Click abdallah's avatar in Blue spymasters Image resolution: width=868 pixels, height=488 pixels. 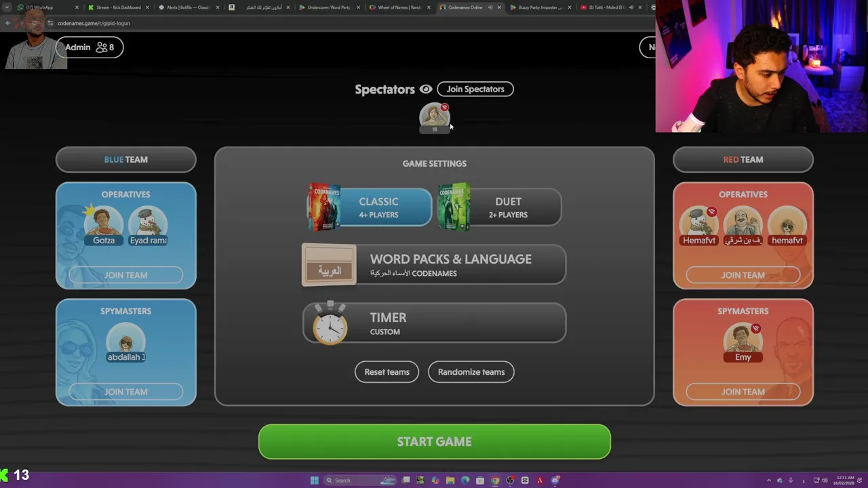(125, 341)
